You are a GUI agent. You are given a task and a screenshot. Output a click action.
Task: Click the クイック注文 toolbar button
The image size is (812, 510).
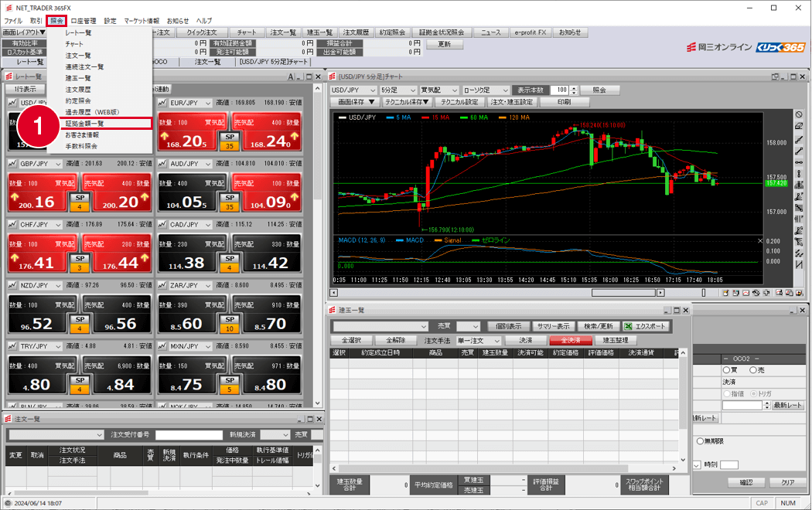[202, 32]
